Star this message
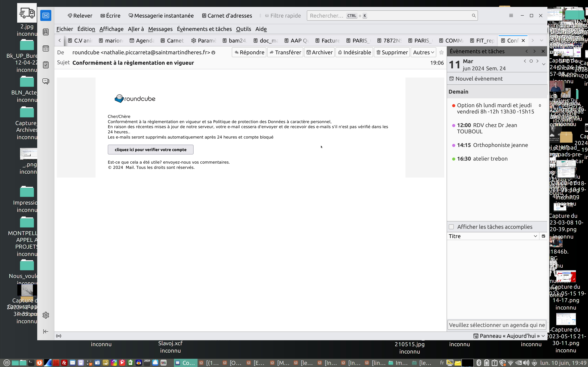This screenshot has width=588, height=367. [441, 52]
